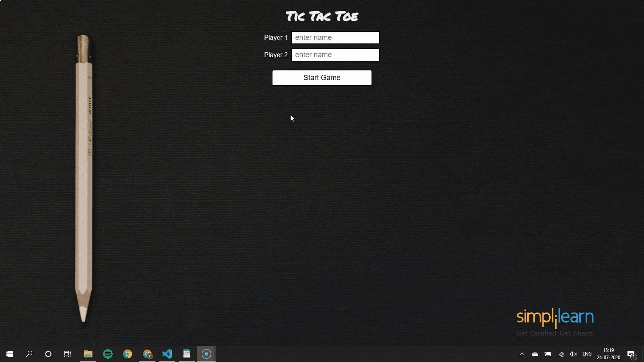Select the screen recorder taskbar icon
The width and height of the screenshot is (644, 362).
[x=206, y=354]
